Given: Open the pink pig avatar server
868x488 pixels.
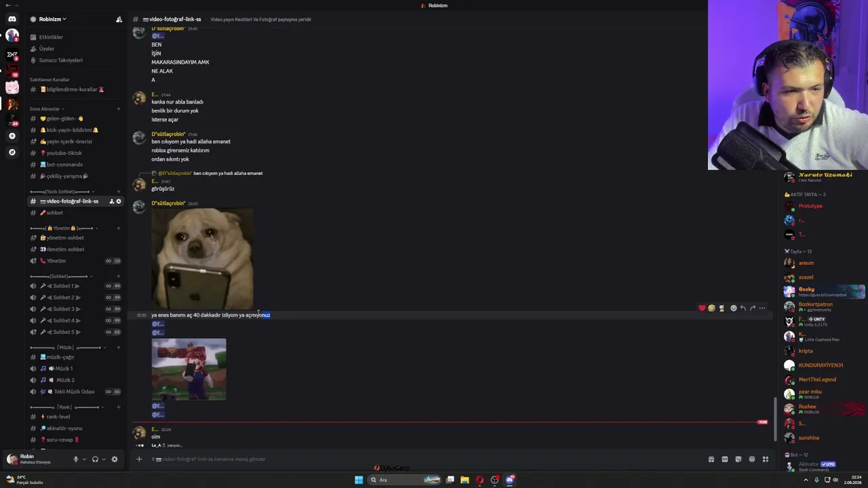Looking at the screenshot, I should point(12,87).
